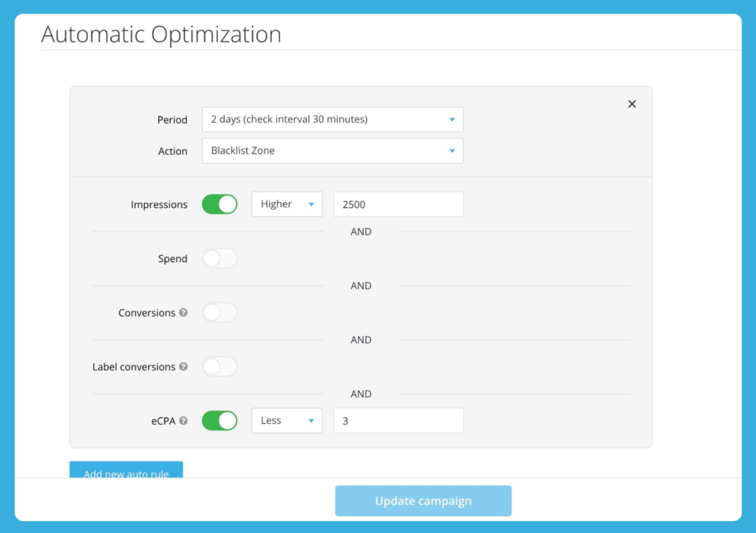Close the auto rule with X icon
The height and width of the screenshot is (533, 756).
tap(632, 104)
